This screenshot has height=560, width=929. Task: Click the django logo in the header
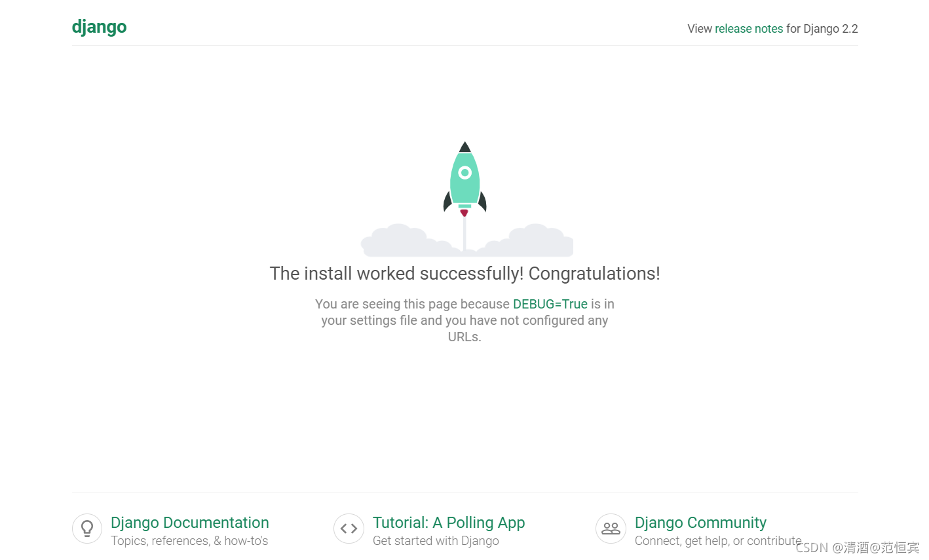tap(99, 28)
